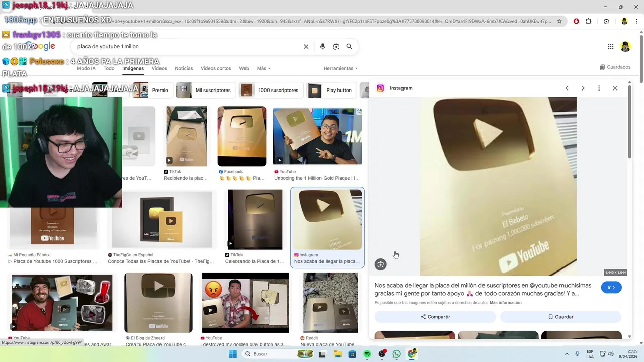Image resolution: width=644 pixels, height=362 pixels.
Task: Expand the Más dropdown
Action: coord(264,68)
